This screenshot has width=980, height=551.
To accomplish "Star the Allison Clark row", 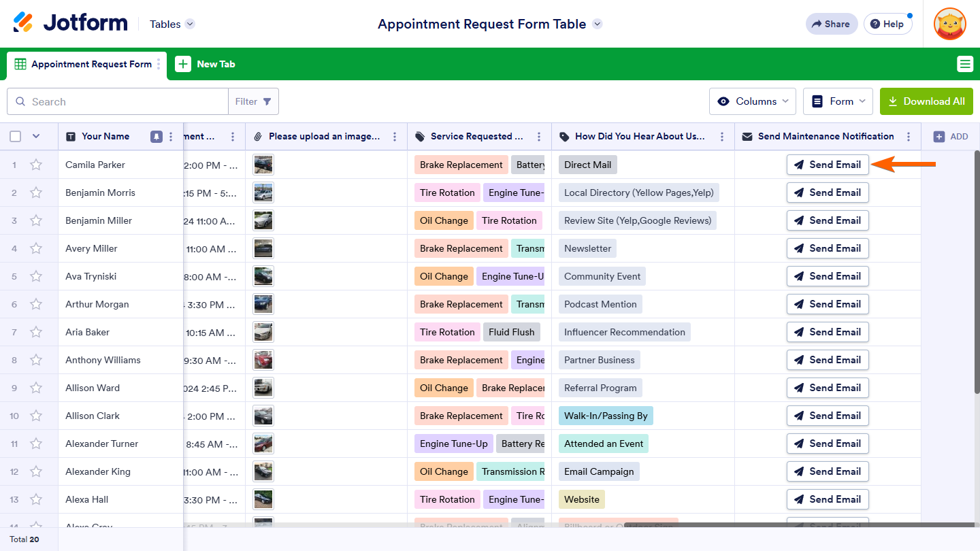I will click(x=36, y=416).
